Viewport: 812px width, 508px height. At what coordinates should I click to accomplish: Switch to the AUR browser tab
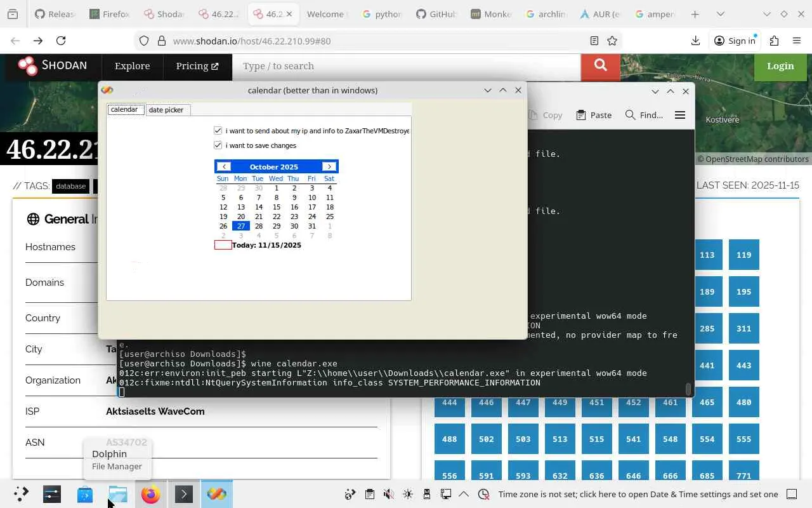click(x=599, y=14)
